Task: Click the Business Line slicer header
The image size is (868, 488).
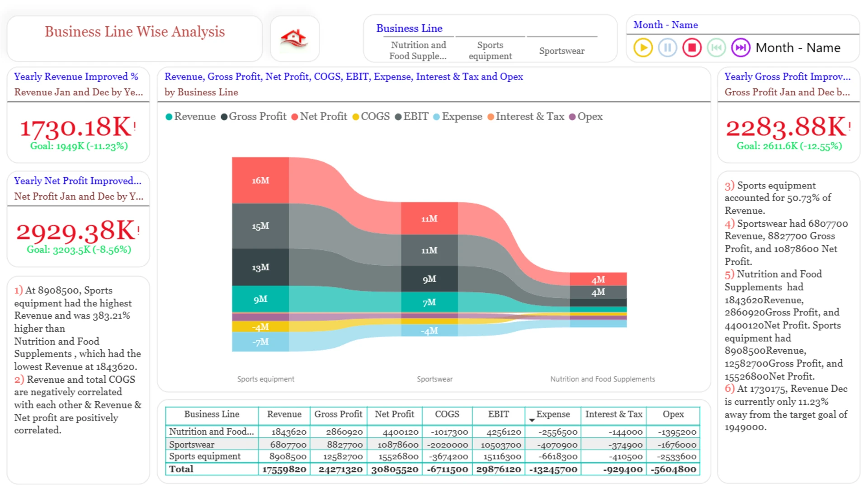Action: click(409, 28)
